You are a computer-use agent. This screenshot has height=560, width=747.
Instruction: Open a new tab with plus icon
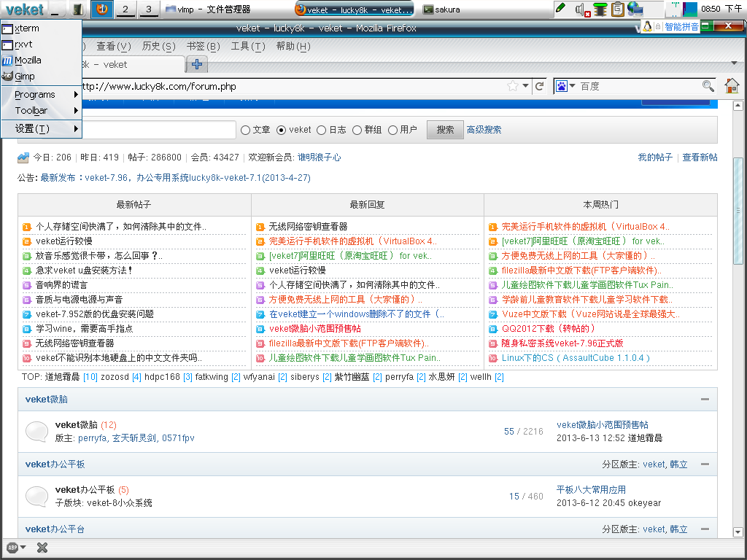pos(197,64)
